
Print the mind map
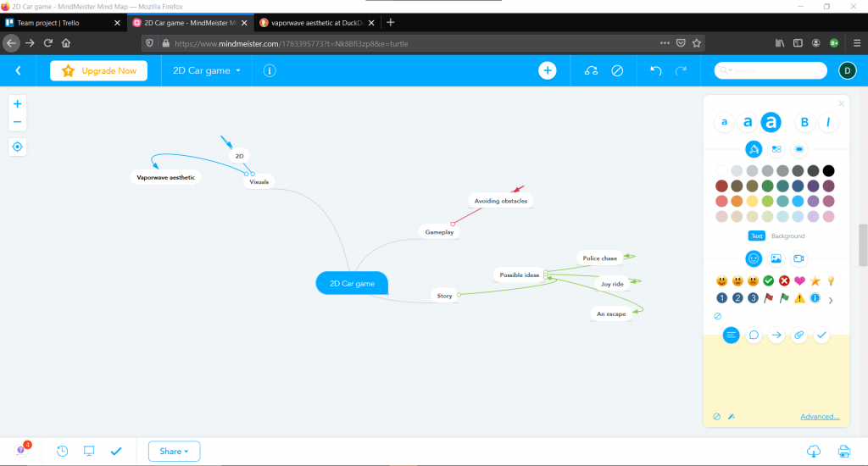pos(843,451)
